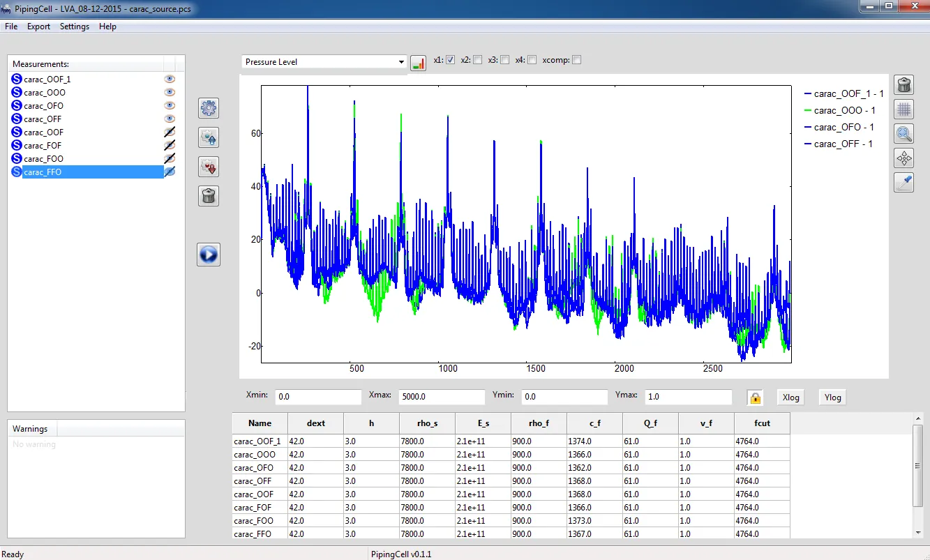
Task: Open the Pressure Level dropdown
Action: [x=324, y=62]
